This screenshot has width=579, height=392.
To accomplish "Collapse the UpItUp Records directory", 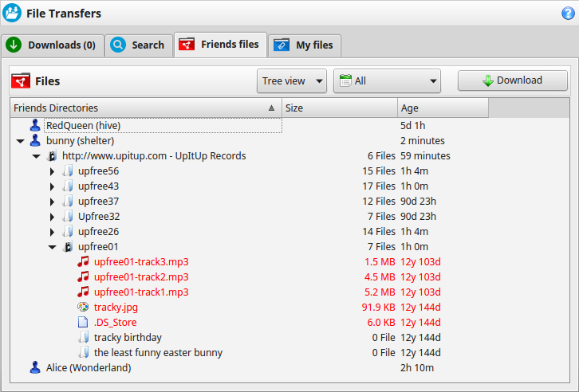I will (36, 156).
